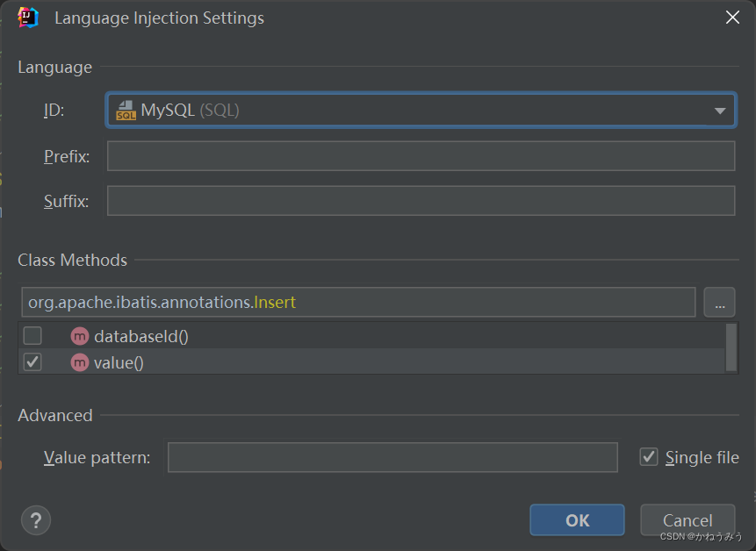Select the value() method row
This screenshot has height=551, width=756.
[371, 362]
